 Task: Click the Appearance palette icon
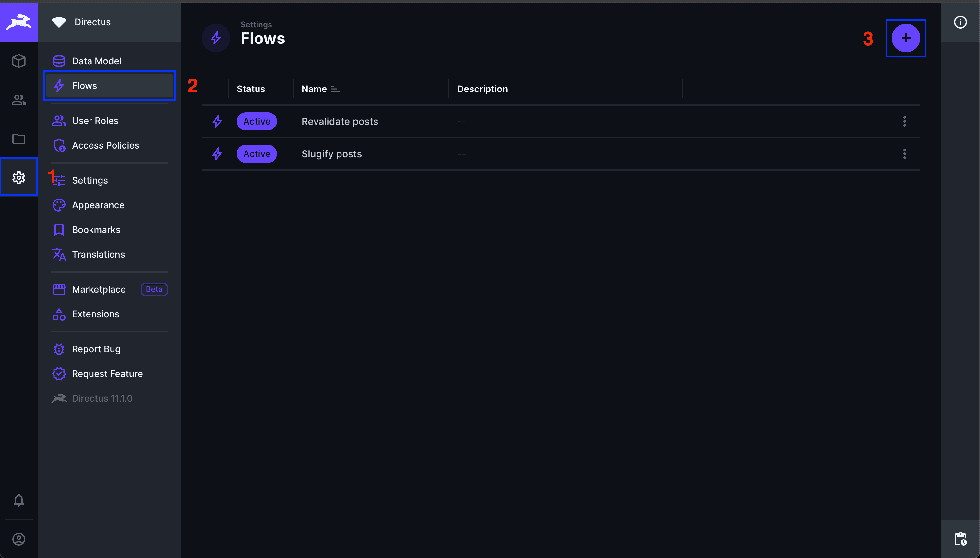(x=59, y=205)
